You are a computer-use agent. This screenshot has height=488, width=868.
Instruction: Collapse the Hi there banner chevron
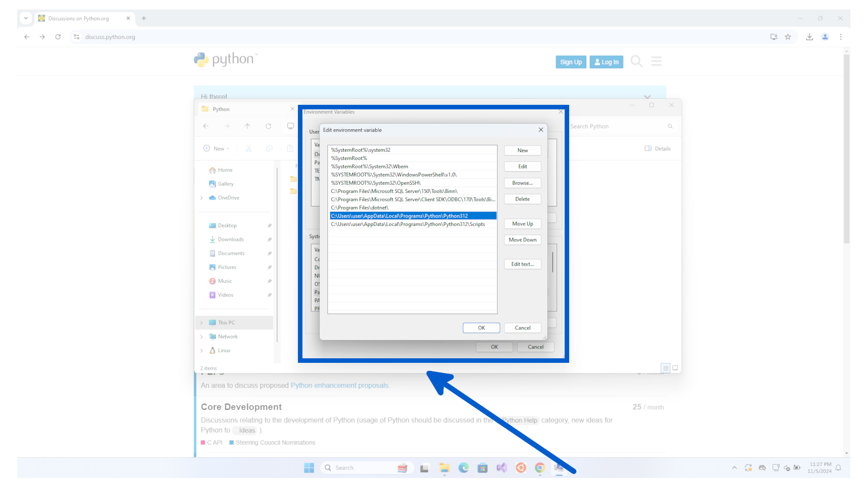point(647,97)
